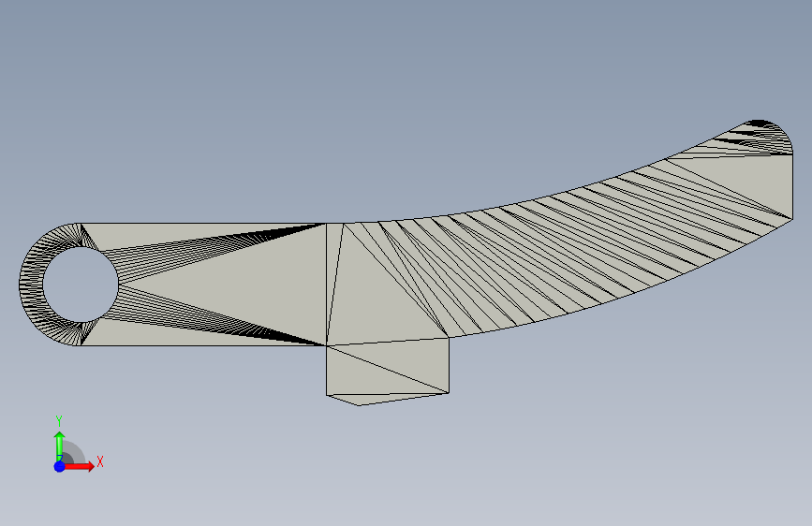This screenshot has height=526, width=812.
Task: Click the green Y axis arrow of the triad
Action: click(59, 446)
